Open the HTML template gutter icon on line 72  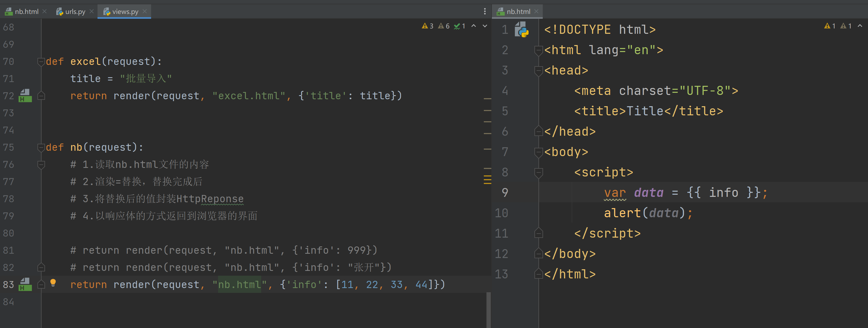click(25, 96)
